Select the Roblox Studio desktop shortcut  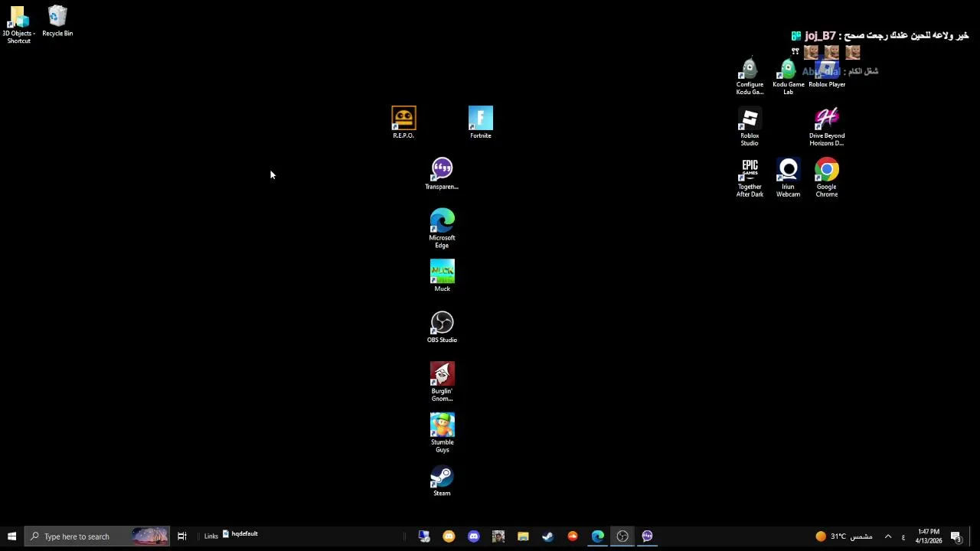pos(750,127)
